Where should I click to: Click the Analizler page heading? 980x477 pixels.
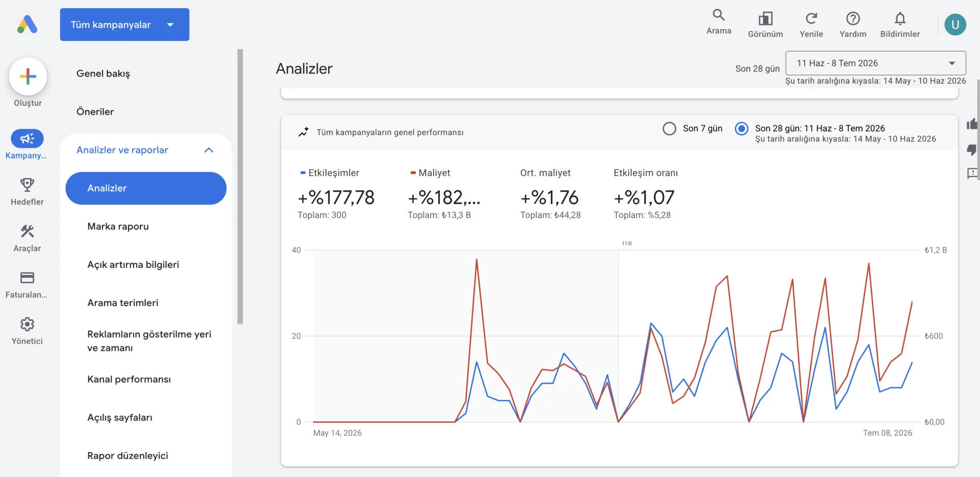304,68
